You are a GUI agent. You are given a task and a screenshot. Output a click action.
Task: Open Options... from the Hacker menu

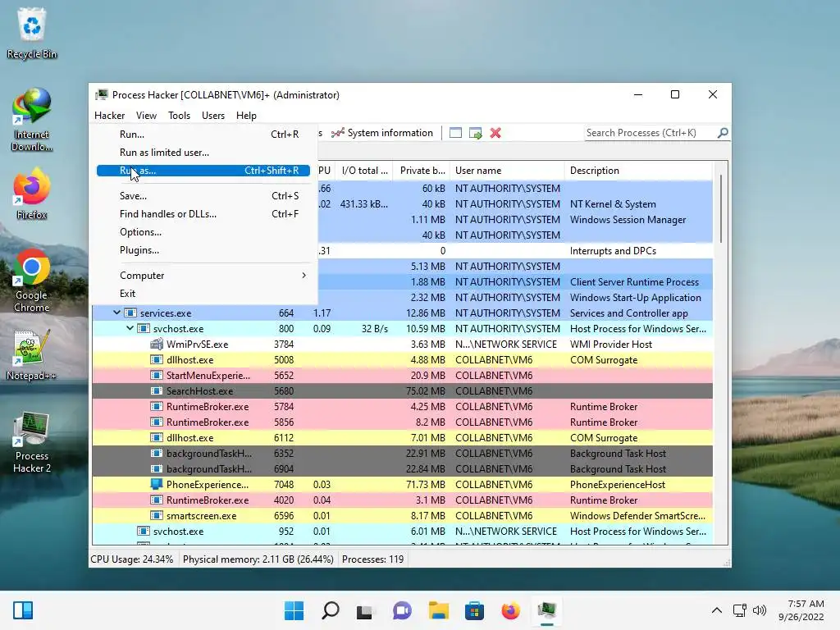pos(203,232)
